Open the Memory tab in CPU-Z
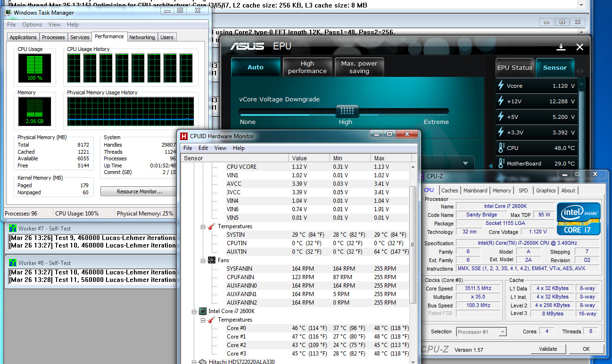Viewport: 612px width, 364px height. tap(502, 190)
